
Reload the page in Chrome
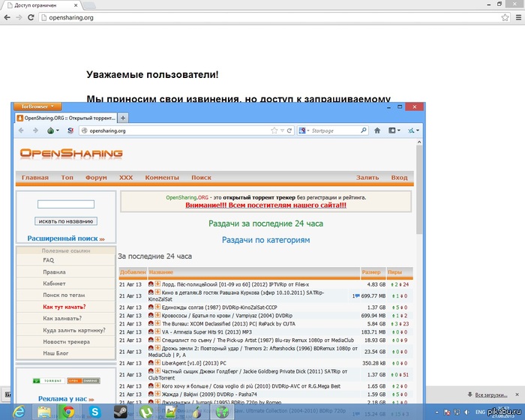pos(30,16)
